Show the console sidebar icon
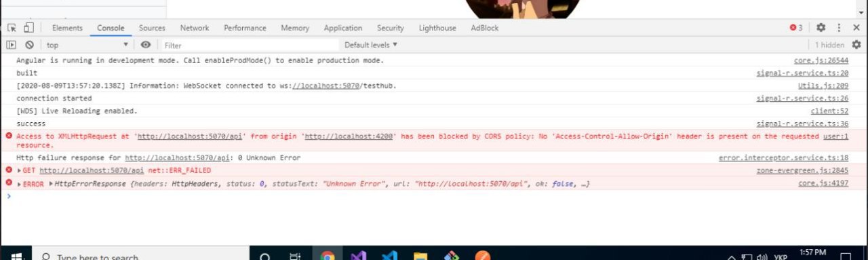This screenshot has width=868, height=260. [11, 45]
